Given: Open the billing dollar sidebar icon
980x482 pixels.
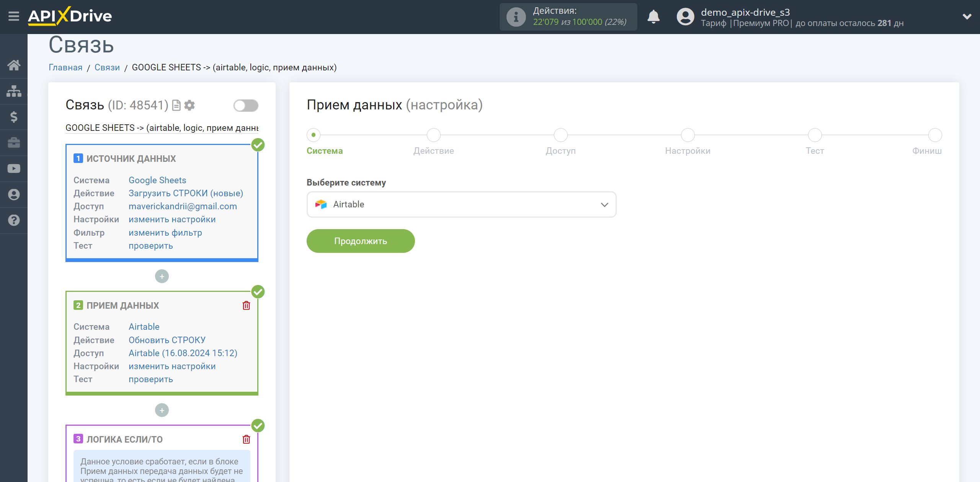Looking at the screenshot, I should (x=14, y=117).
